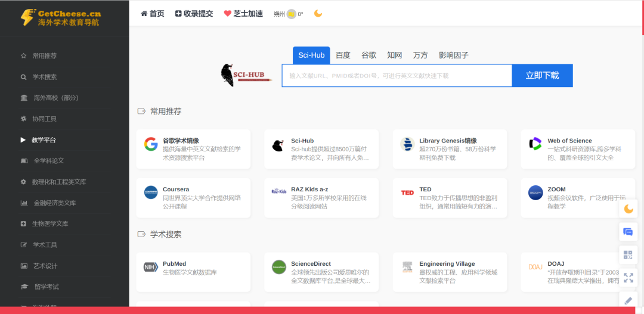644x314 pixels.
Task: Click the red TED logo icon
Action: tap(407, 192)
